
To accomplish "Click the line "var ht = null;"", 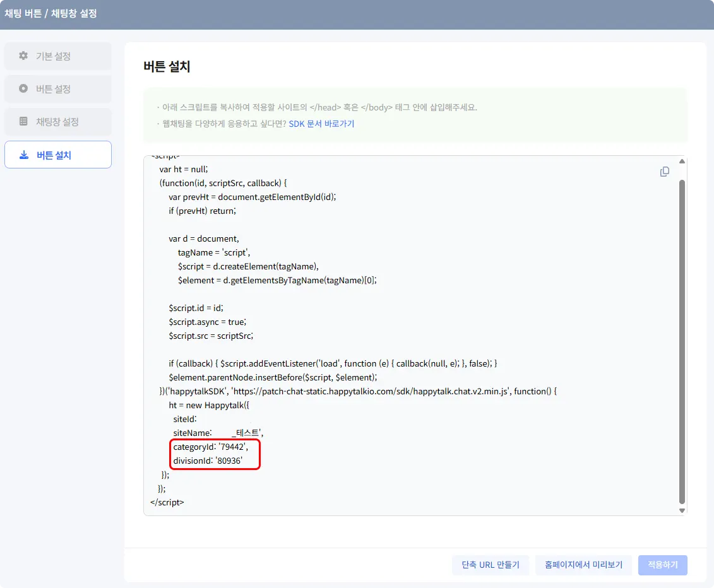I will 184,169.
